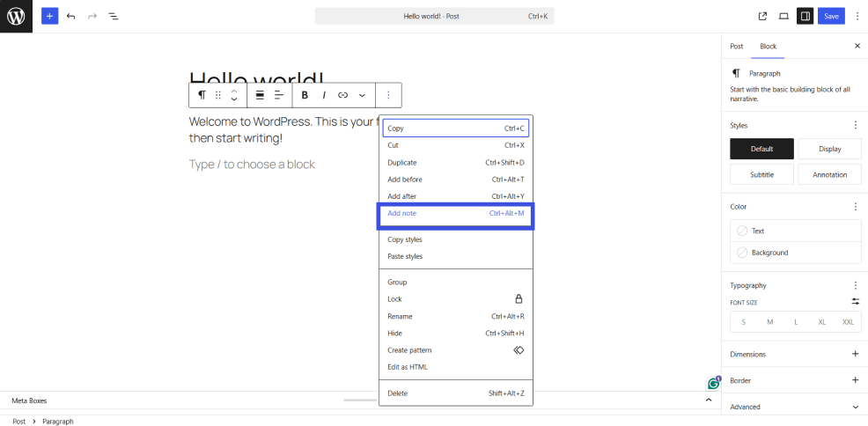Undo the last change
868x426 pixels.
click(70, 16)
